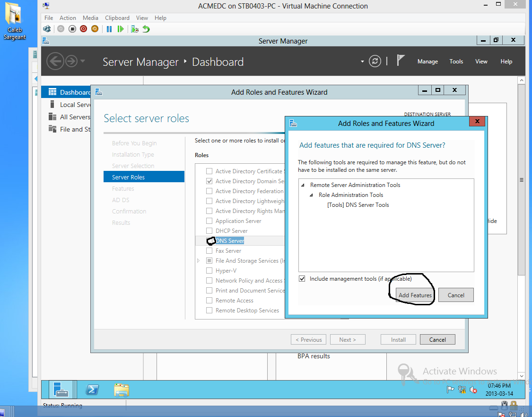The width and height of the screenshot is (532, 417).
Task: Check Active Directory Lightweight Directory role
Action: 209,201
